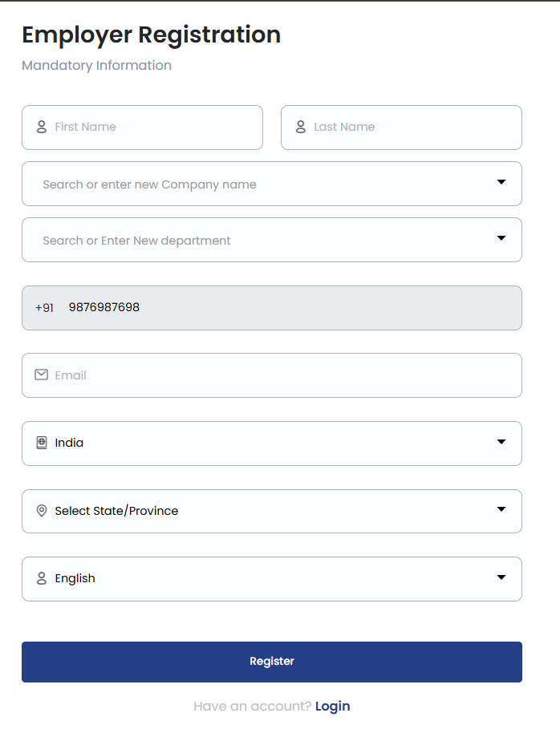Open the English language dropdown arrow
560x729 pixels.
pyautogui.click(x=501, y=577)
